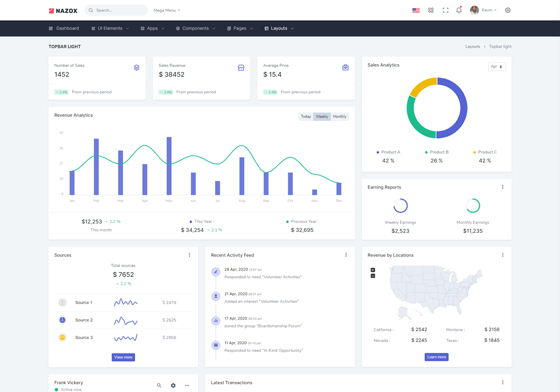Open Latest Transactions options menu
The image size is (560, 392).
[502, 382]
